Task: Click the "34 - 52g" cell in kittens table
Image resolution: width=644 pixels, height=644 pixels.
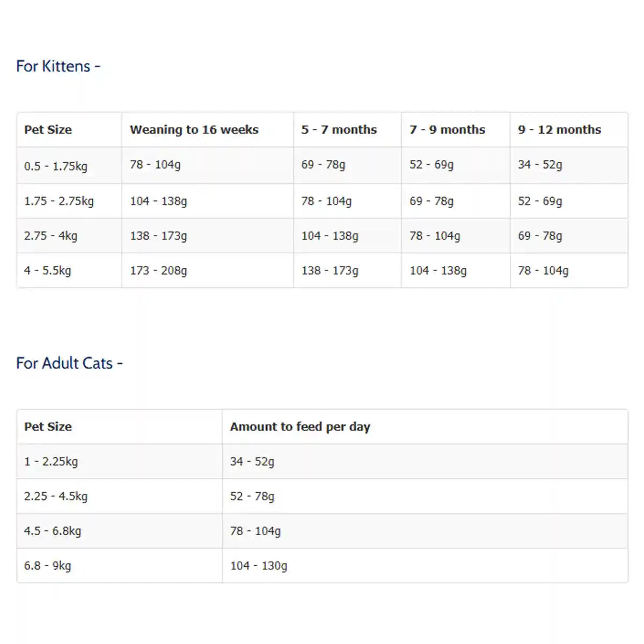Action: tap(540, 165)
